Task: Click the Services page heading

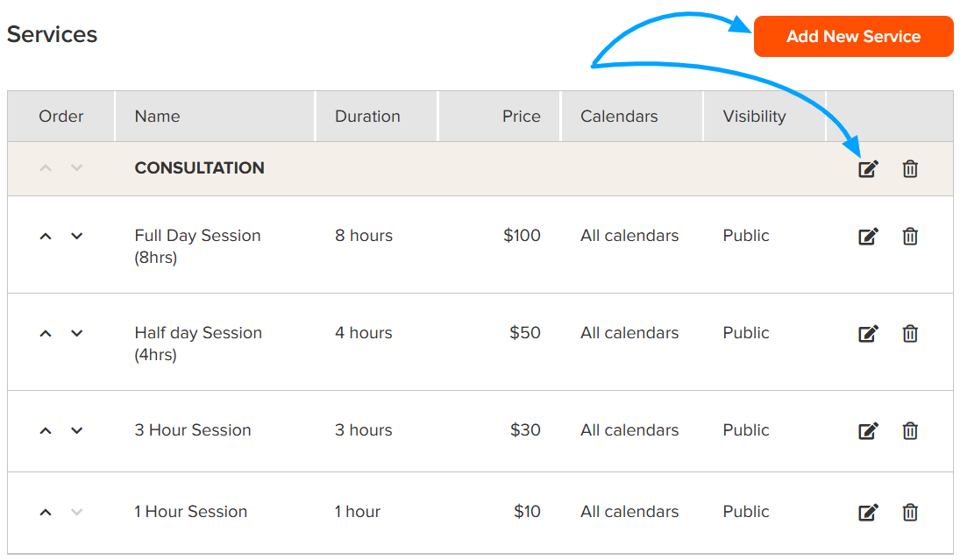Action: click(52, 34)
